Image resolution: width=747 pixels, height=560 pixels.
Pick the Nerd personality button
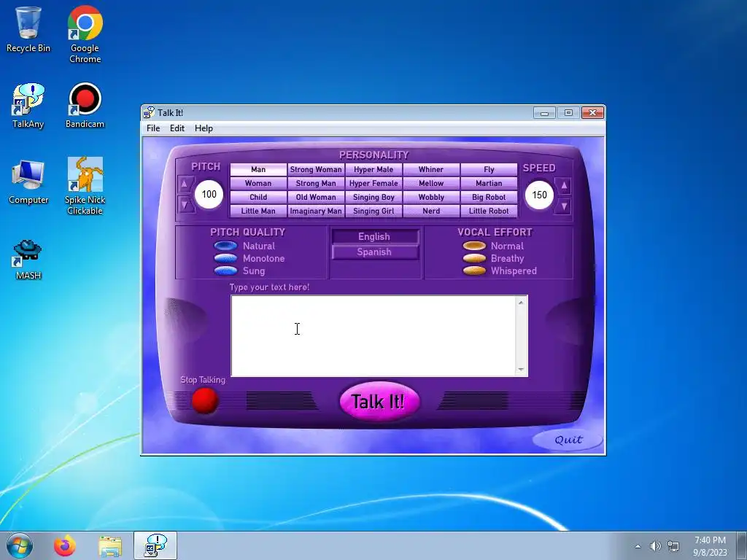click(431, 211)
